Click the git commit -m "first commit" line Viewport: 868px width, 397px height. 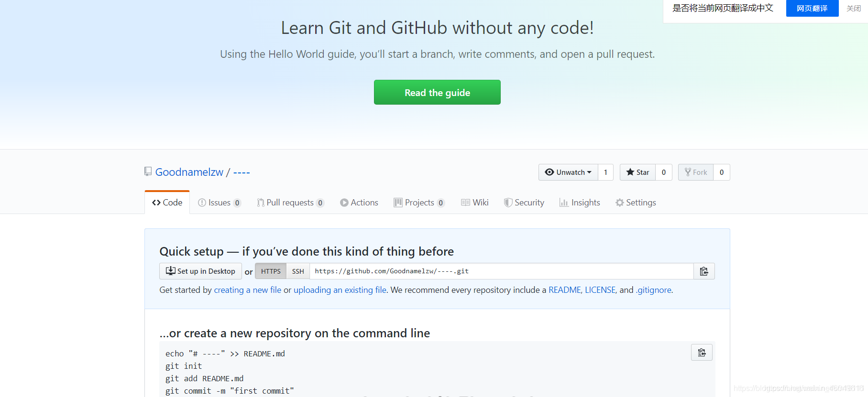pos(230,391)
